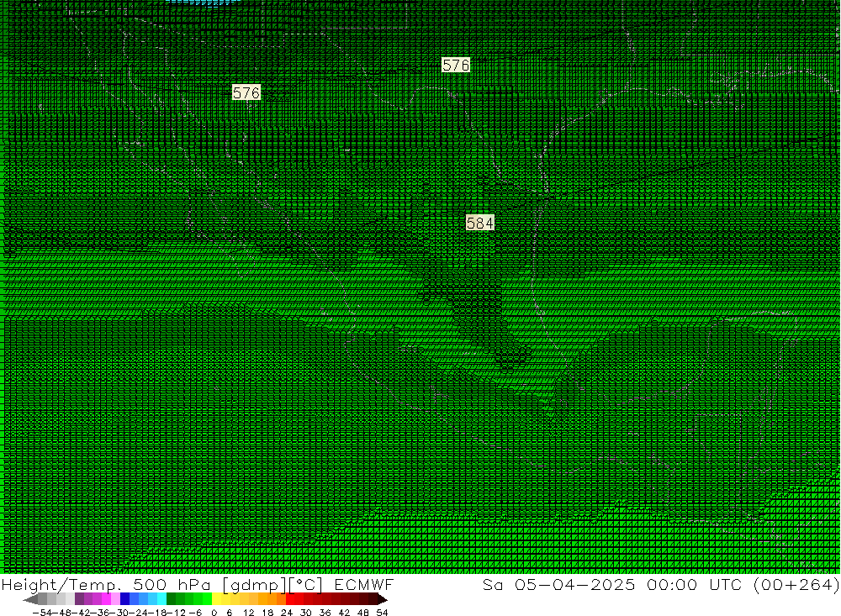This screenshot has height=616, width=841.
Task: Pick the bright yellow 0 °C swatch
Action: [217, 599]
